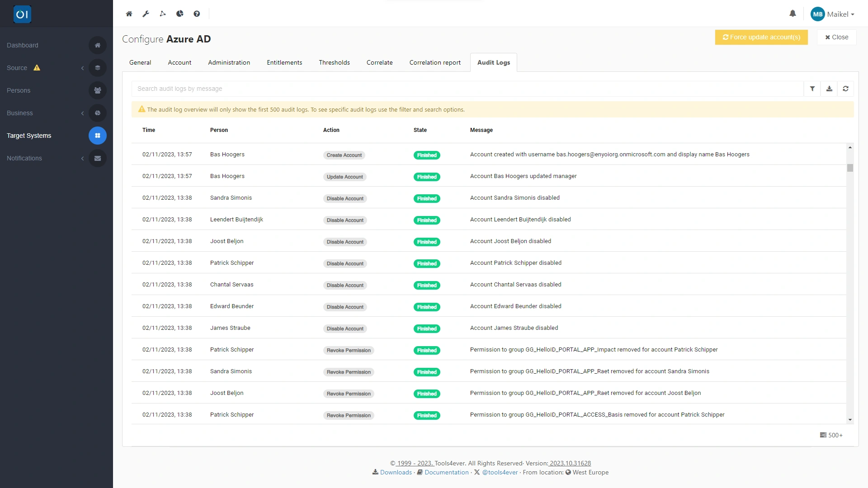
Task: Click the scrollbar up arrow
Action: click(850, 147)
